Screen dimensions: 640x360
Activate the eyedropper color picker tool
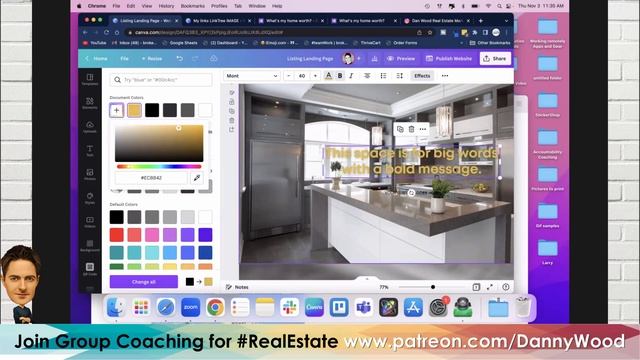pos(197,178)
